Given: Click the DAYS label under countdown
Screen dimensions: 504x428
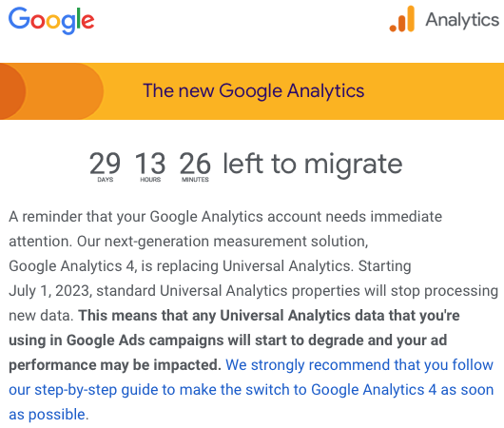Looking at the screenshot, I should coord(106,180).
